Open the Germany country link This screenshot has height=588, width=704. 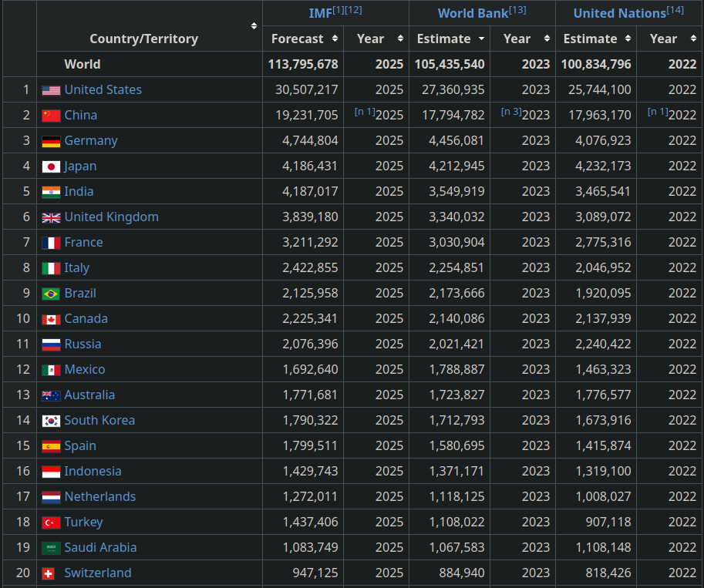pyautogui.click(x=91, y=141)
